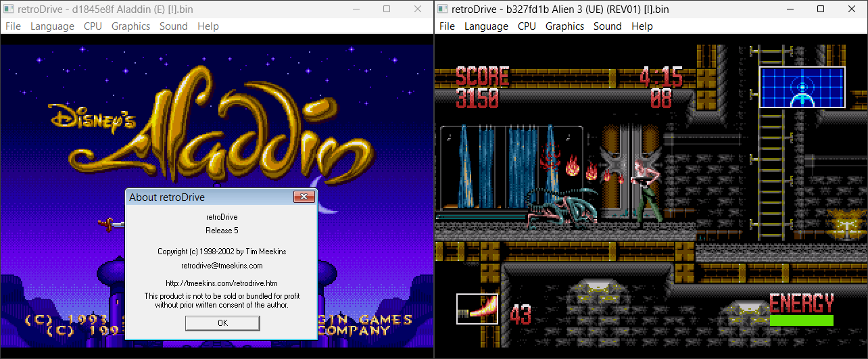The height and width of the screenshot is (359, 868).
Task: Open Help menu in Alien 3 window
Action: pyautogui.click(x=642, y=26)
